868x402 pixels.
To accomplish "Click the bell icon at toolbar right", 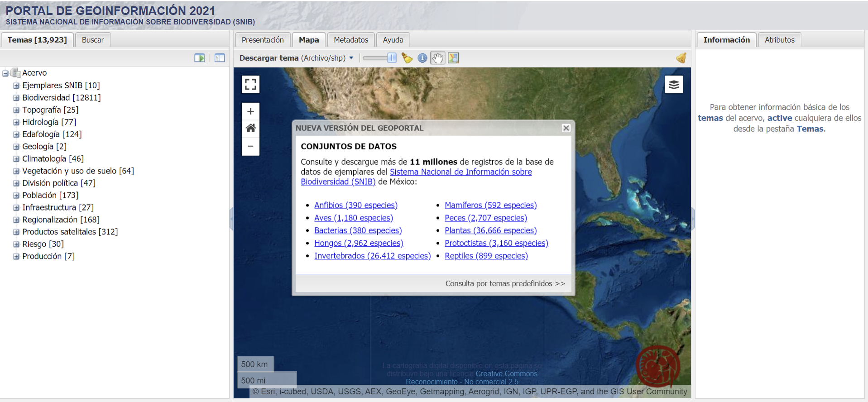I will pyautogui.click(x=681, y=58).
